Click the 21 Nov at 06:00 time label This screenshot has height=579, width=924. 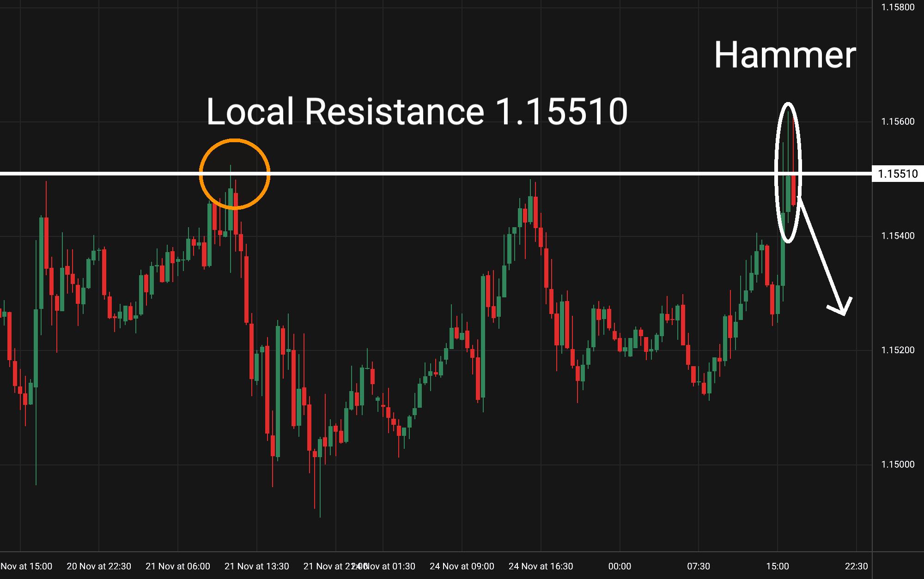tap(178, 566)
